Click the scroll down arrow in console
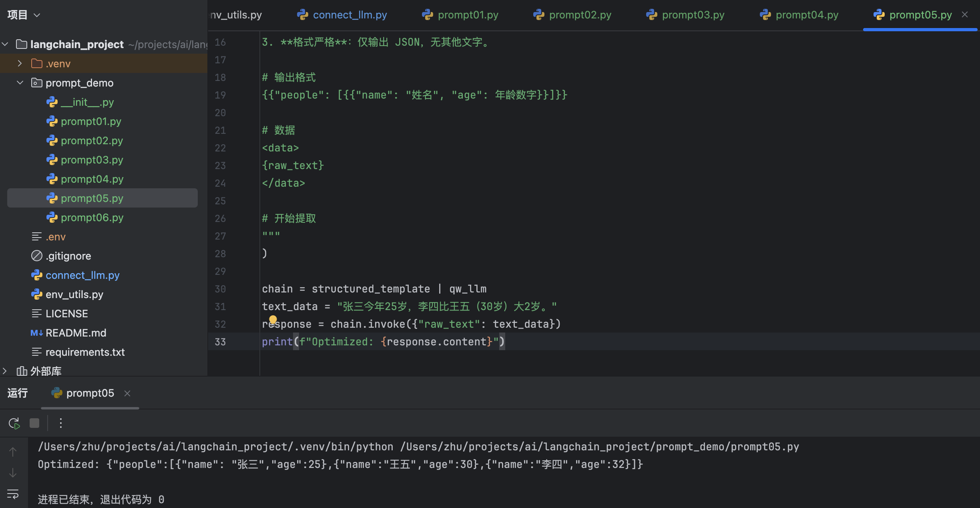Screen dimensions: 980x508 tap(13, 473)
